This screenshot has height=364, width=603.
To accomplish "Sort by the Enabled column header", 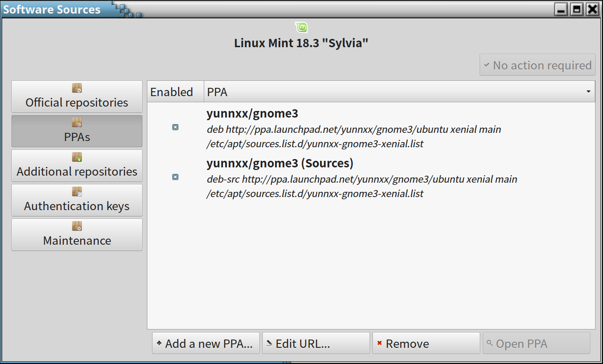I will 176,92.
